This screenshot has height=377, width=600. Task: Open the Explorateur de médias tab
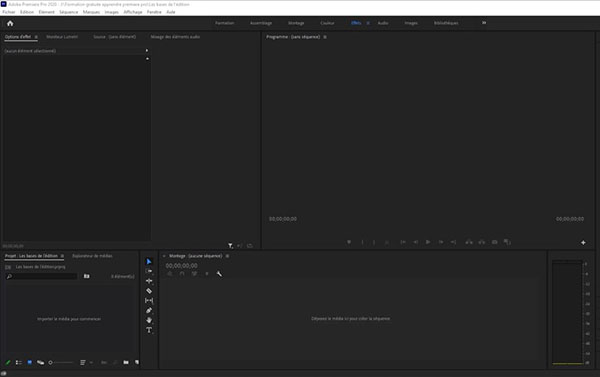tap(92, 256)
